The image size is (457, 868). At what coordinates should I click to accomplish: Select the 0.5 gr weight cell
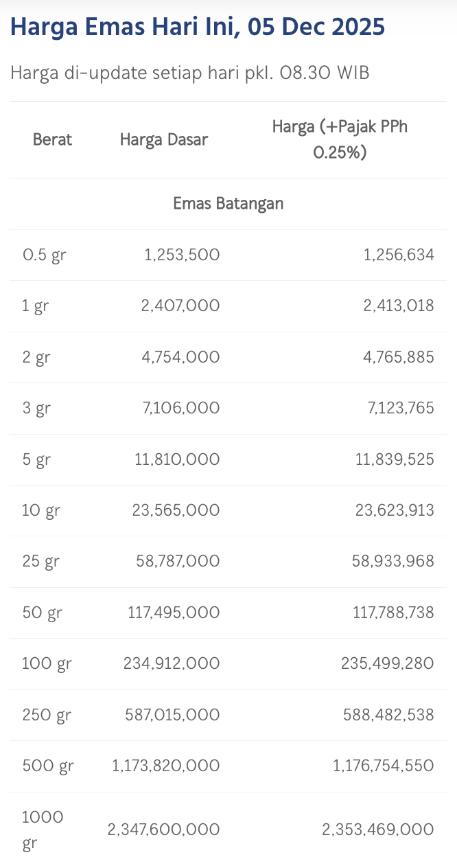tap(44, 255)
